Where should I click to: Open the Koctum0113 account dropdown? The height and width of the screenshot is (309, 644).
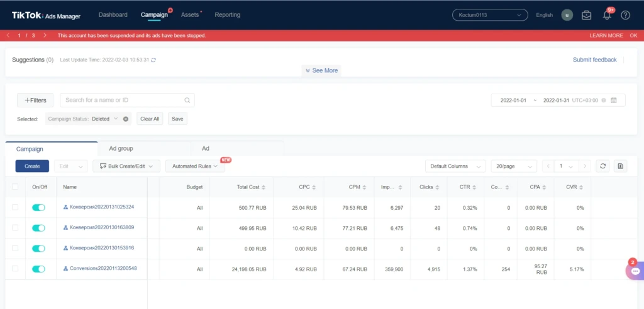coord(490,15)
